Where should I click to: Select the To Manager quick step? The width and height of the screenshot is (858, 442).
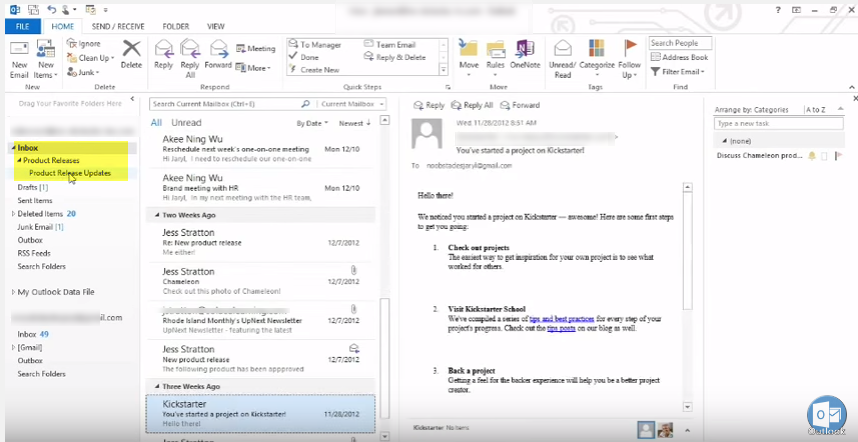315,45
